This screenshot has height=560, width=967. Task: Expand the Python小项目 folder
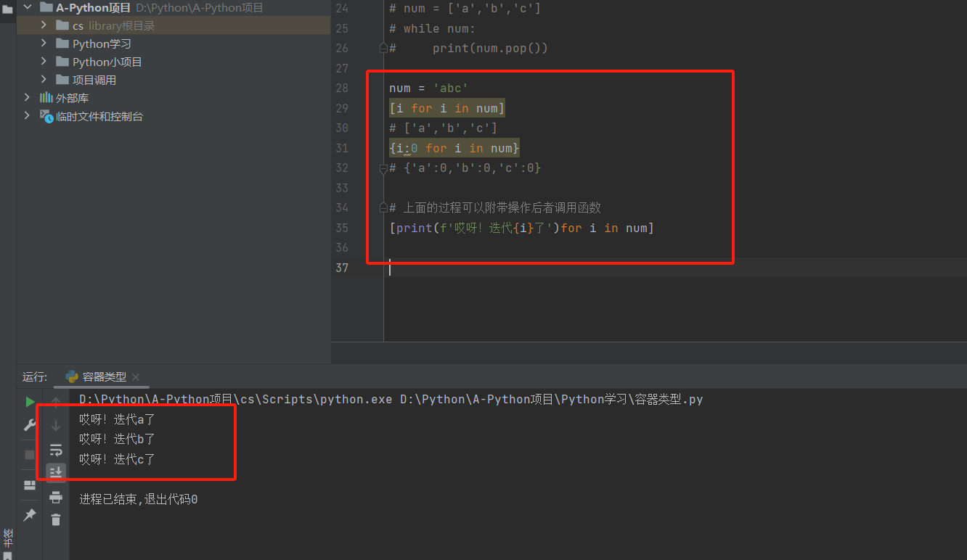(x=44, y=62)
